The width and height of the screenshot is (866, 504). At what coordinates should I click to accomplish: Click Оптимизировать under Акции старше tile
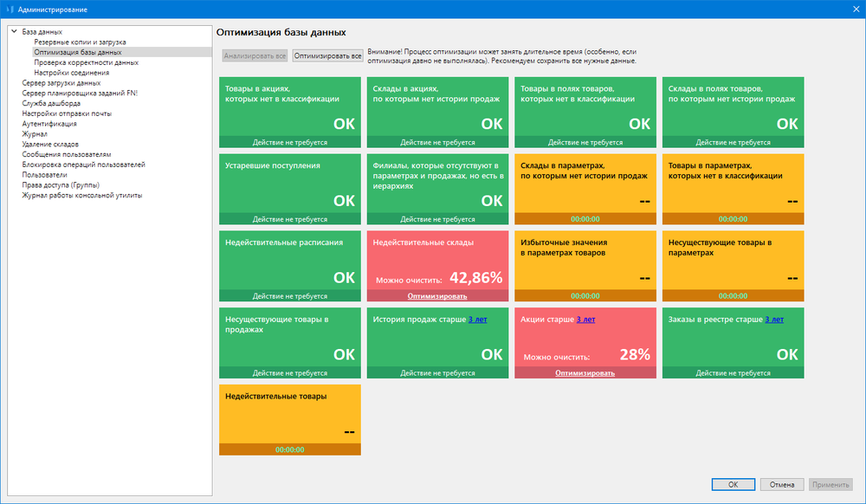585,373
